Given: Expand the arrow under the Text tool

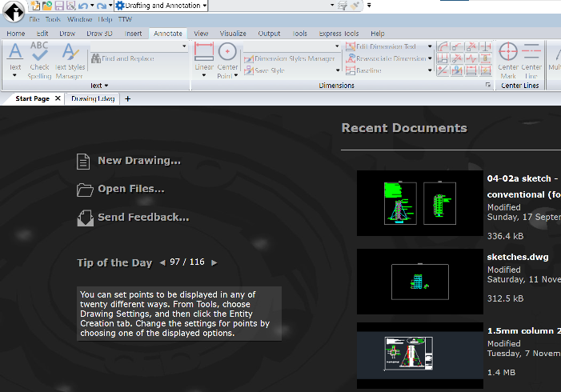Looking at the screenshot, I should pos(14,75).
